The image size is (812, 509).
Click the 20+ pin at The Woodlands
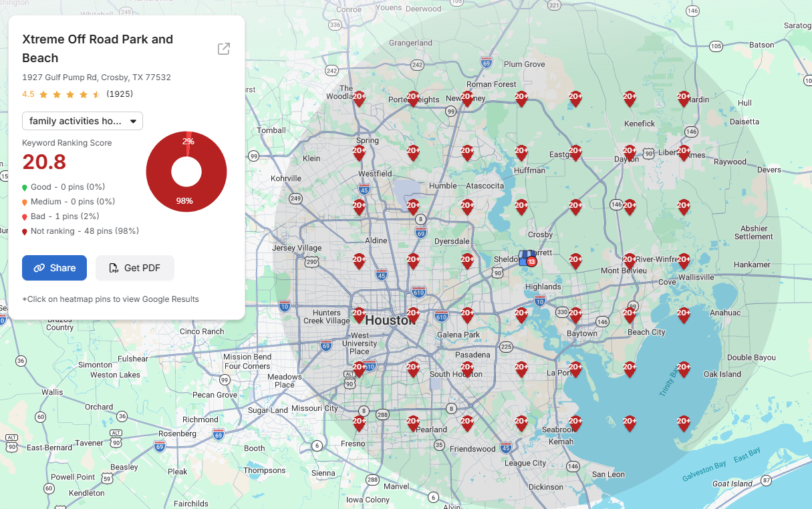pos(359,99)
